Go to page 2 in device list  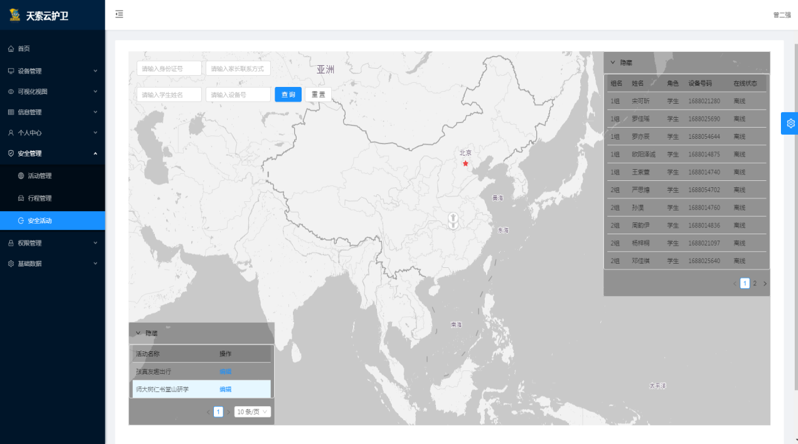point(755,283)
